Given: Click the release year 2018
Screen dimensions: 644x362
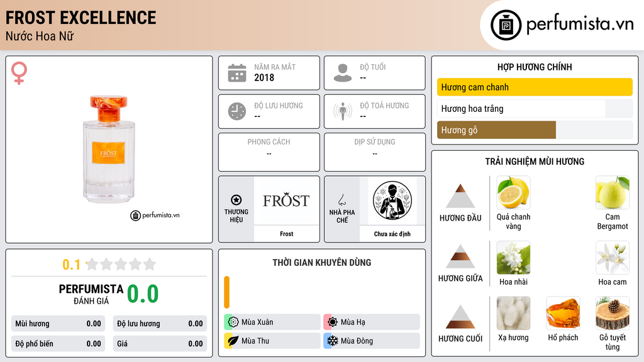Looking at the screenshot, I should 264,77.
